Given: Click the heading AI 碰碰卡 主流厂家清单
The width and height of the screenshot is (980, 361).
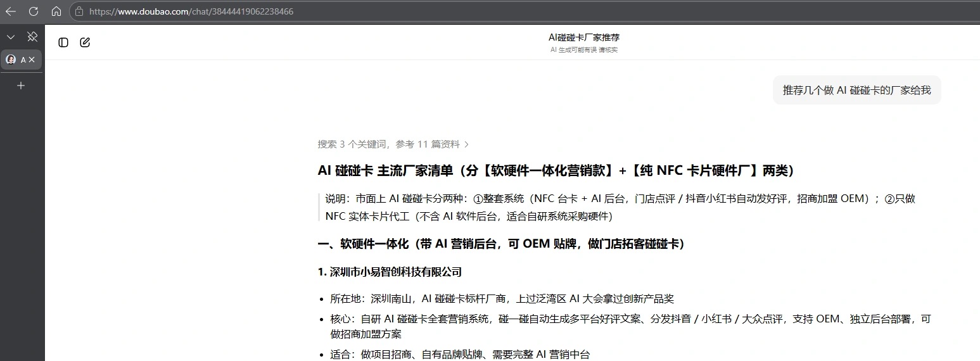Looking at the screenshot, I should 556,171.
